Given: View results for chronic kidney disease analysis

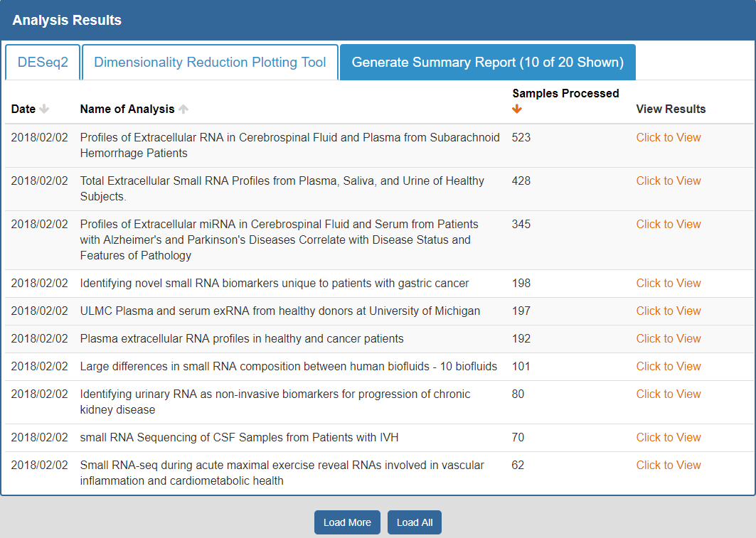Looking at the screenshot, I should click(x=668, y=394).
